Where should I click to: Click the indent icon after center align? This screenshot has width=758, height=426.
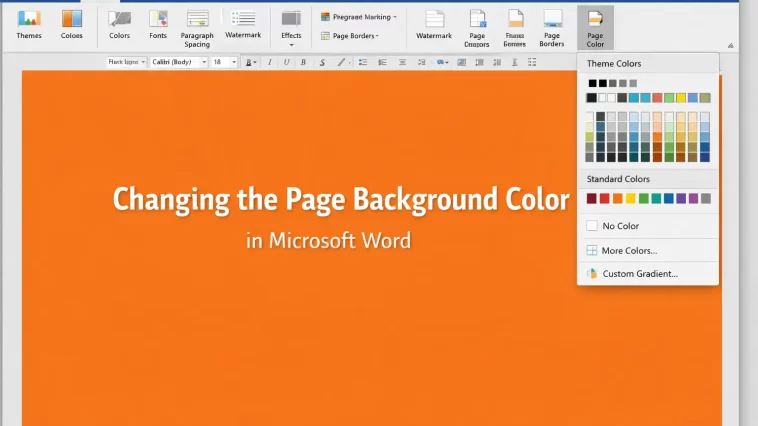point(422,62)
